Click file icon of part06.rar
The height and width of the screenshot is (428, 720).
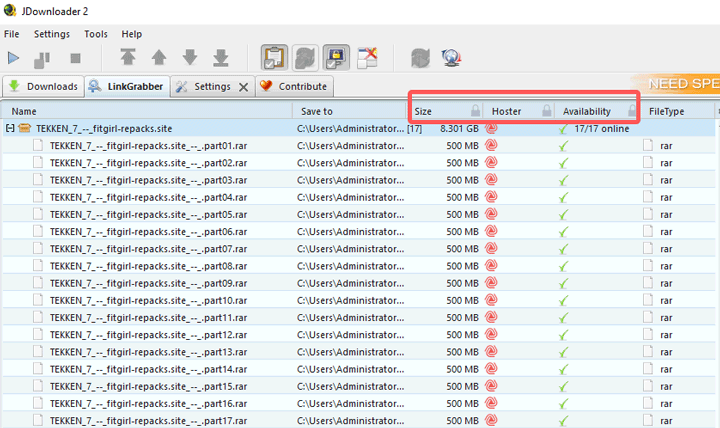[x=38, y=231]
